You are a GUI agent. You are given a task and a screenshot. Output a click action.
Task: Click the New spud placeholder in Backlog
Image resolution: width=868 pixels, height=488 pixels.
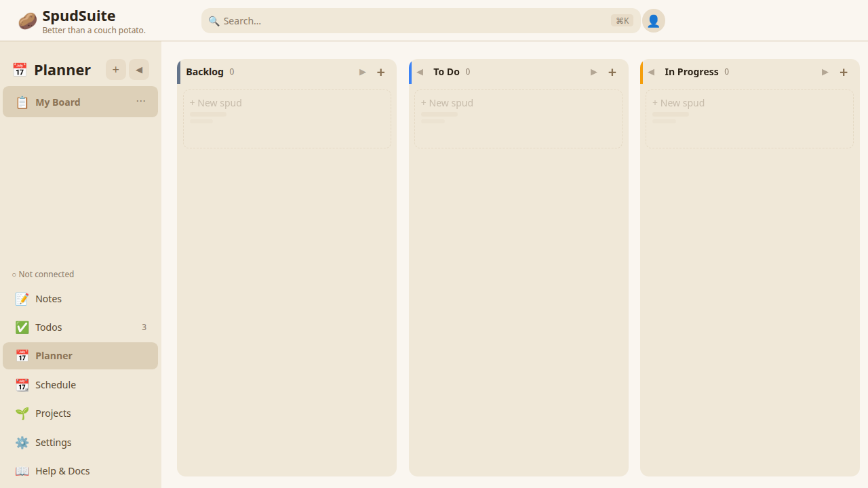tap(287, 119)
